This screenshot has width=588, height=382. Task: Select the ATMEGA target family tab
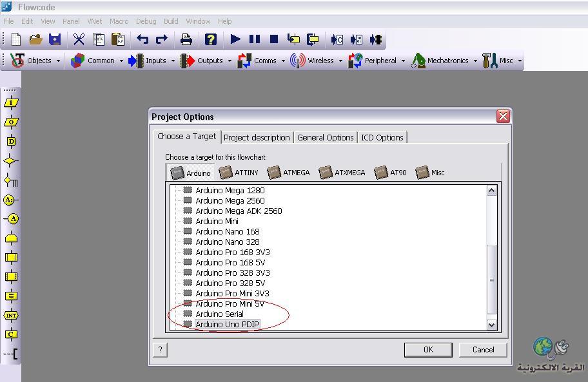click(288, 173)
